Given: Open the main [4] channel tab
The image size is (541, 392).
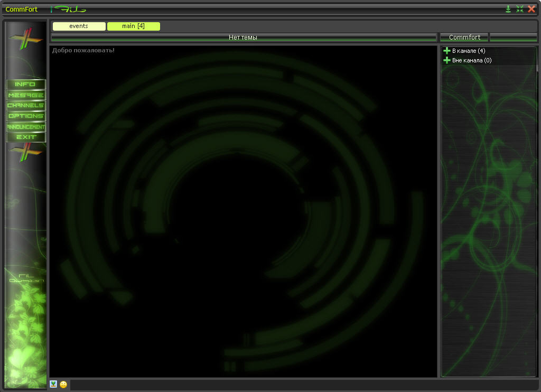Looking at the screenshot, I should point(134,26).
